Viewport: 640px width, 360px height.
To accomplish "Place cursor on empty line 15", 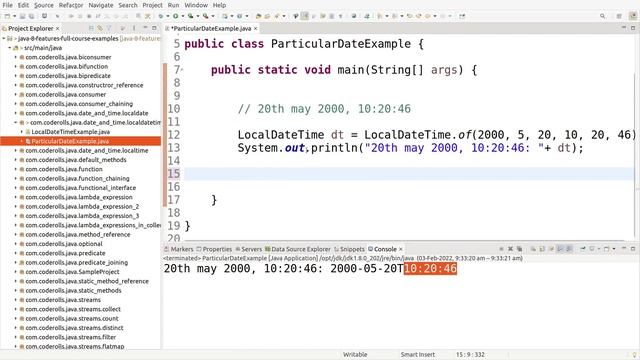I will tap(408, 173).
